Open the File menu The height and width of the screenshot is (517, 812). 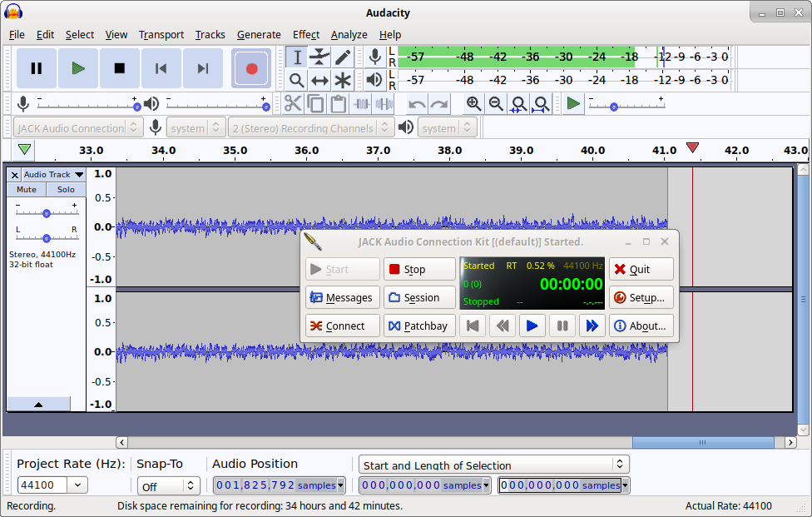[x=17, y=35]
